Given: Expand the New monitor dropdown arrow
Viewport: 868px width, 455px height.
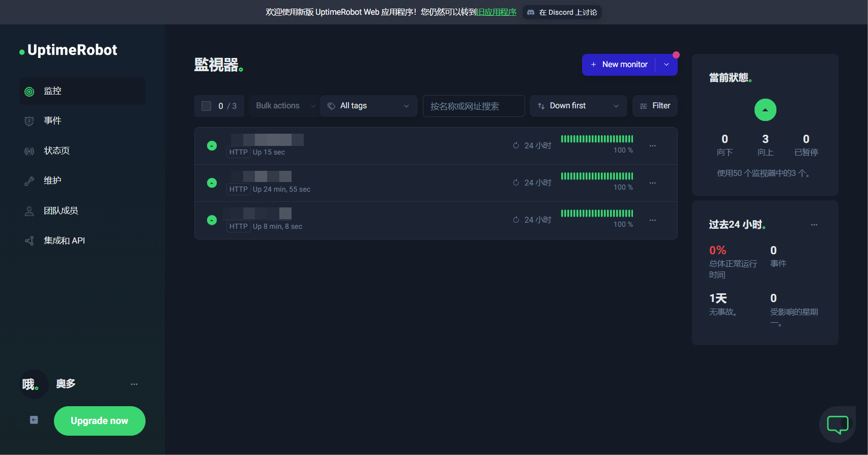Looking at the screenshot, I should pyautogui.click(x=667, y=65).
